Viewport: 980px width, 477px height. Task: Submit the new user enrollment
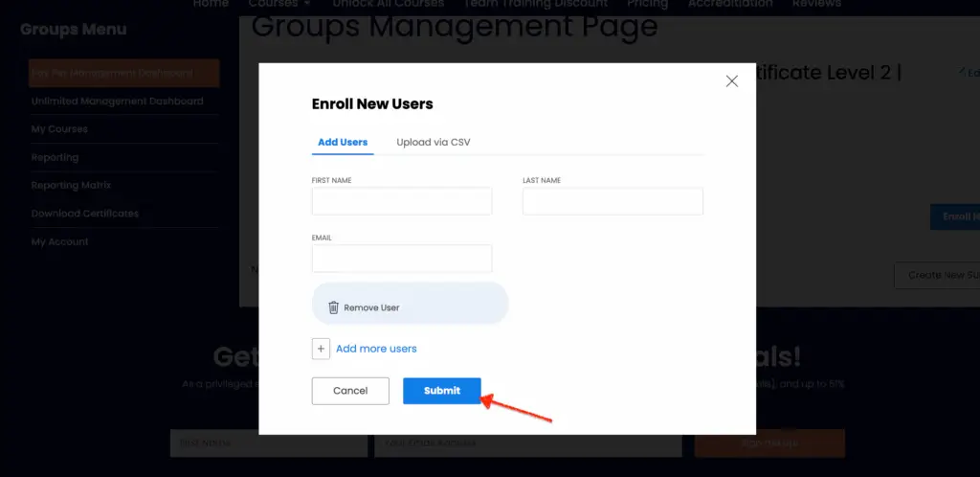coord(441,391)
